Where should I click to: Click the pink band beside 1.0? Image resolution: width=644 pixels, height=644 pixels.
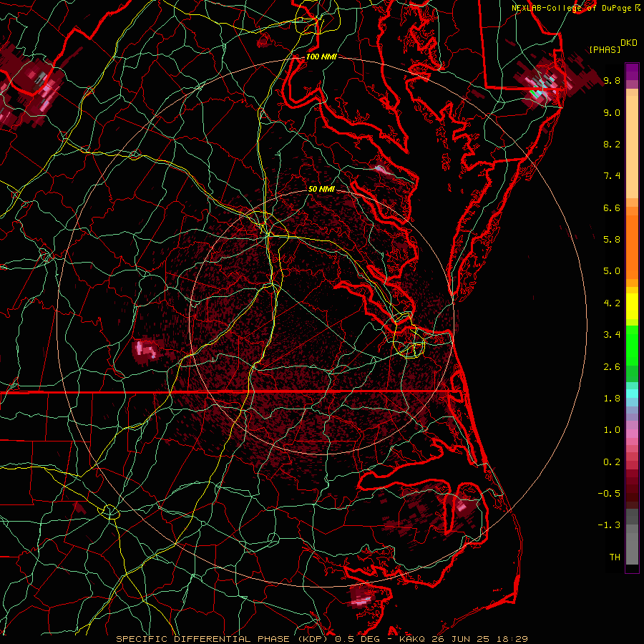click(632, 434)
